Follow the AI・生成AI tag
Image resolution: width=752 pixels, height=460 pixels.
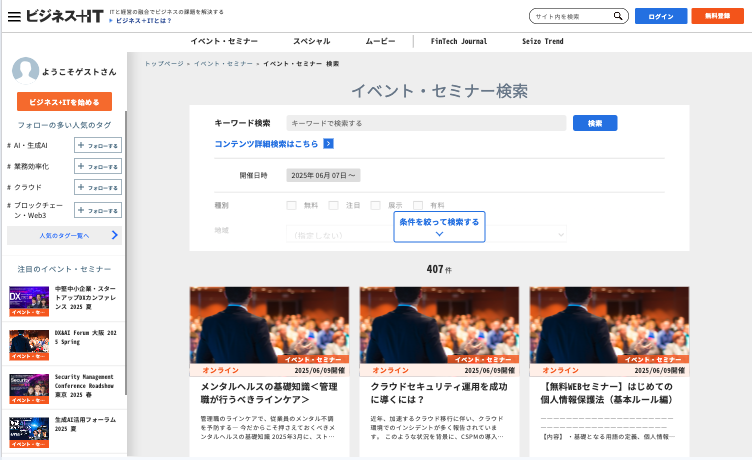pos(98,145)
